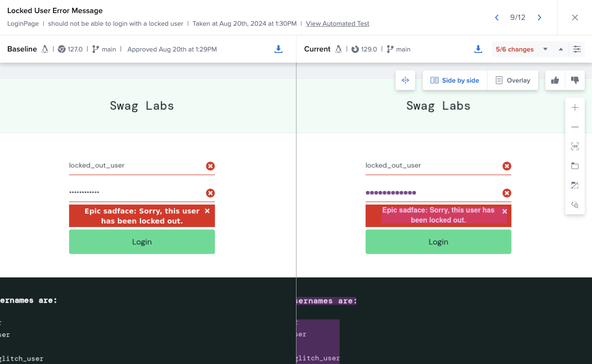Viewport: 592px width, 364px height.
Task: Go to previous screenshot with left chevron
Action: coord(496,17)
